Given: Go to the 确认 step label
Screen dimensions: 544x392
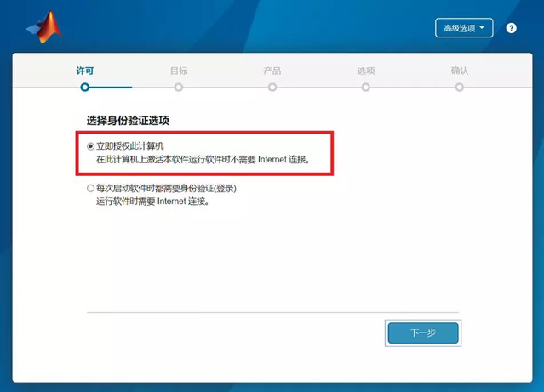Looking at the screenshot, I should (460, 71).
